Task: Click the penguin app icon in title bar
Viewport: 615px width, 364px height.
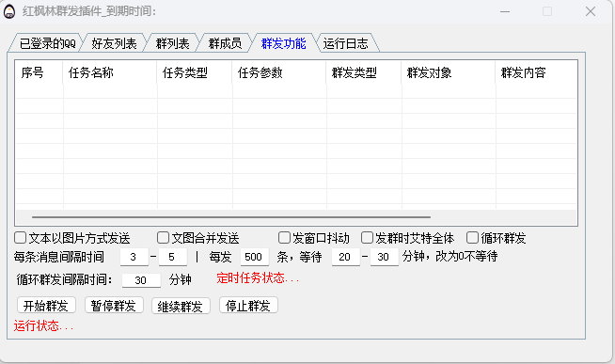Action: coord(9,11)
